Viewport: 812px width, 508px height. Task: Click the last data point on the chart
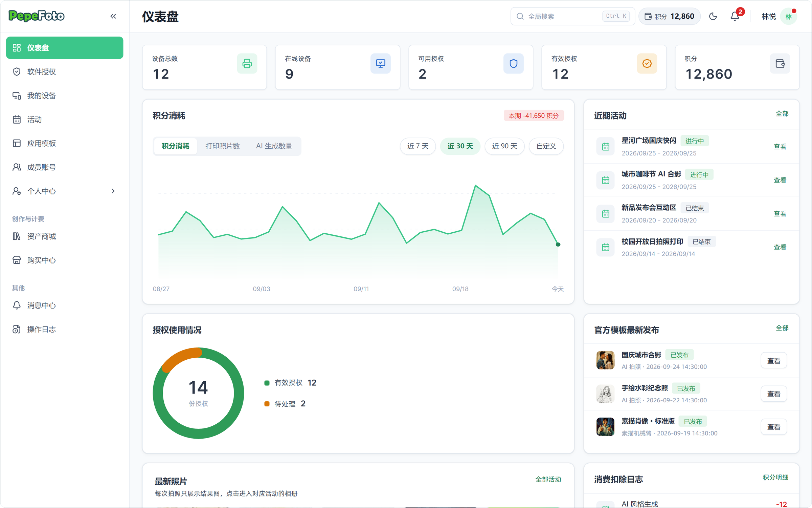[558, 245]
